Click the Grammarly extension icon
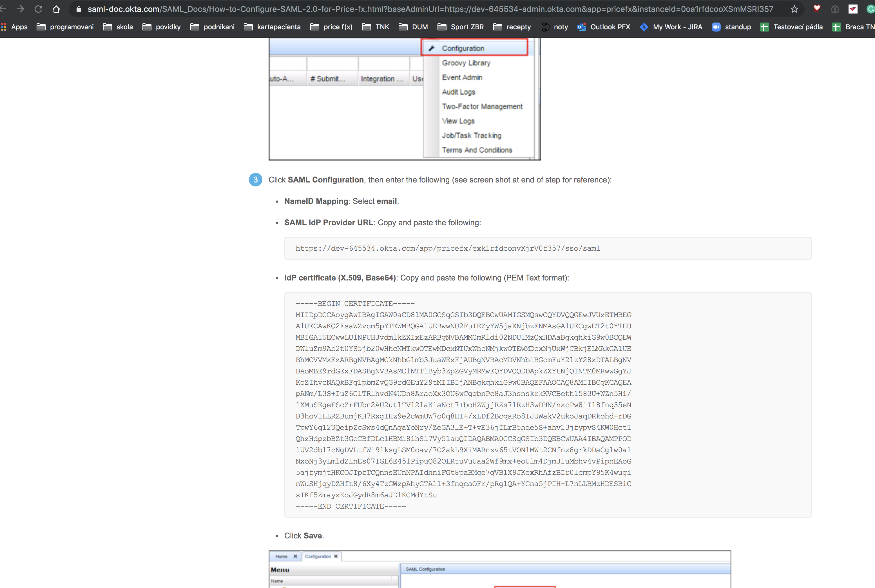 coord(870,9)
